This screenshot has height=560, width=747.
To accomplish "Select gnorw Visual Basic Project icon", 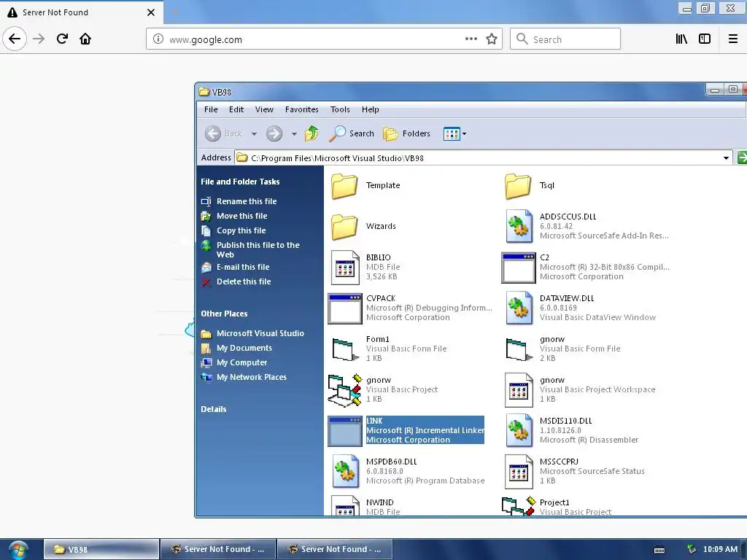I will click(345, 391).
